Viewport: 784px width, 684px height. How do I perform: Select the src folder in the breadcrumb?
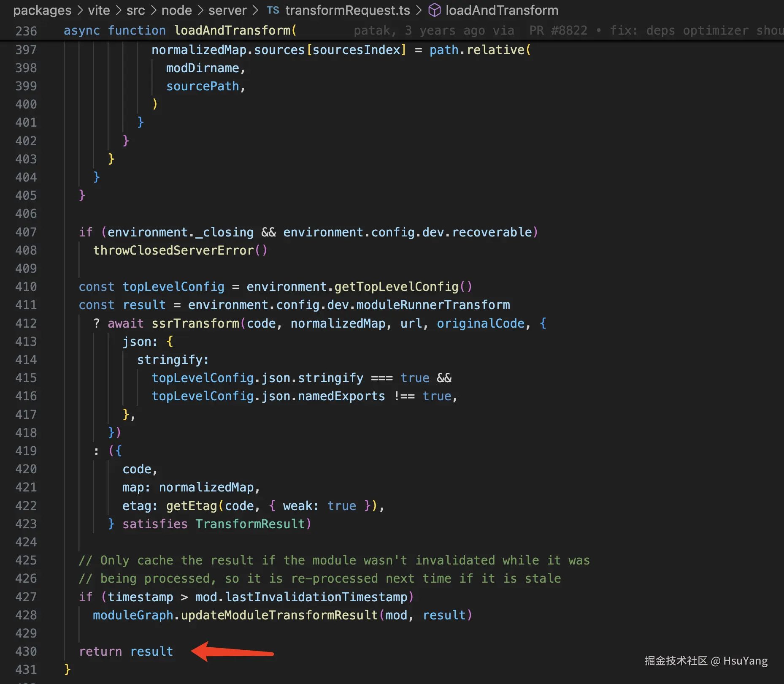(135, 11)
